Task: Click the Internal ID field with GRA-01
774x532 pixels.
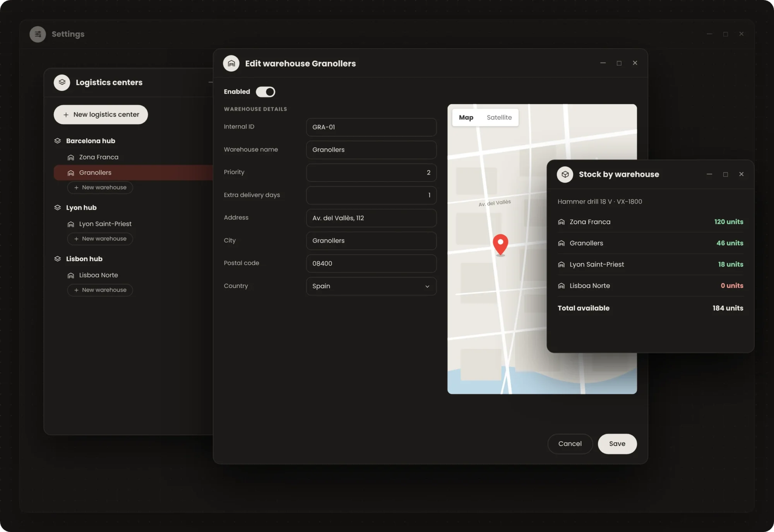Action: 371,127
